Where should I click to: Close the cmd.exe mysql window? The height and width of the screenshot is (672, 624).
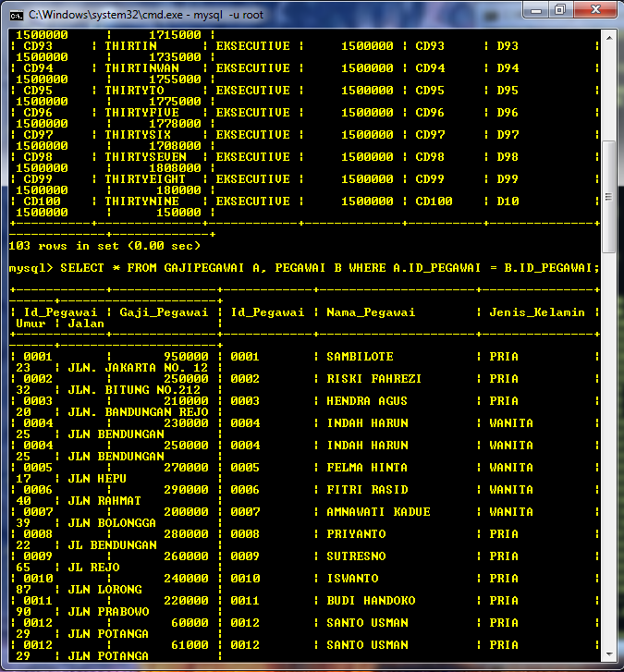tap(595, 10)
